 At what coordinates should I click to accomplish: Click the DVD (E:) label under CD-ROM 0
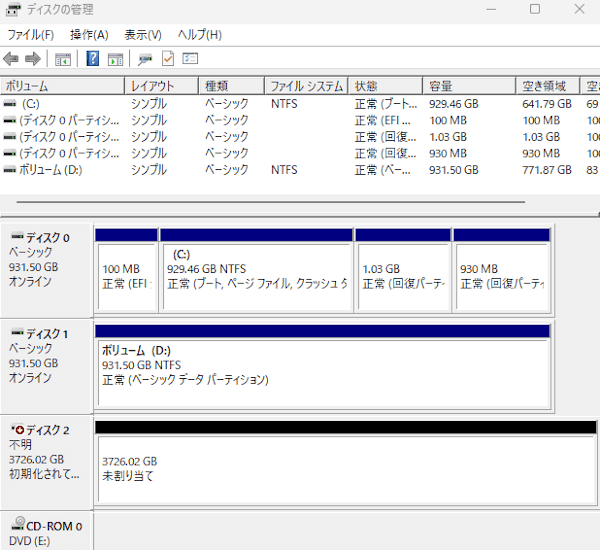coord(29,541)
